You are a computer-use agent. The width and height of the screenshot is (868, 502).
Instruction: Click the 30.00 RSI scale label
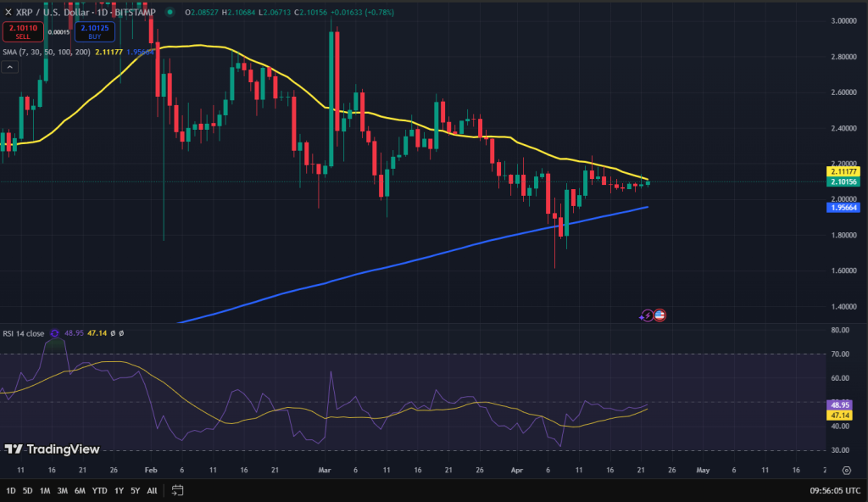point(840,450)
